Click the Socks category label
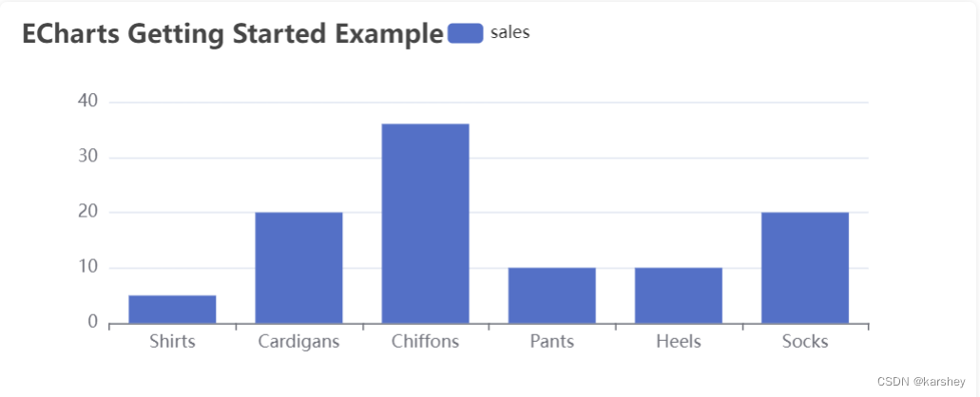980x397 pixels. point(804,341)
